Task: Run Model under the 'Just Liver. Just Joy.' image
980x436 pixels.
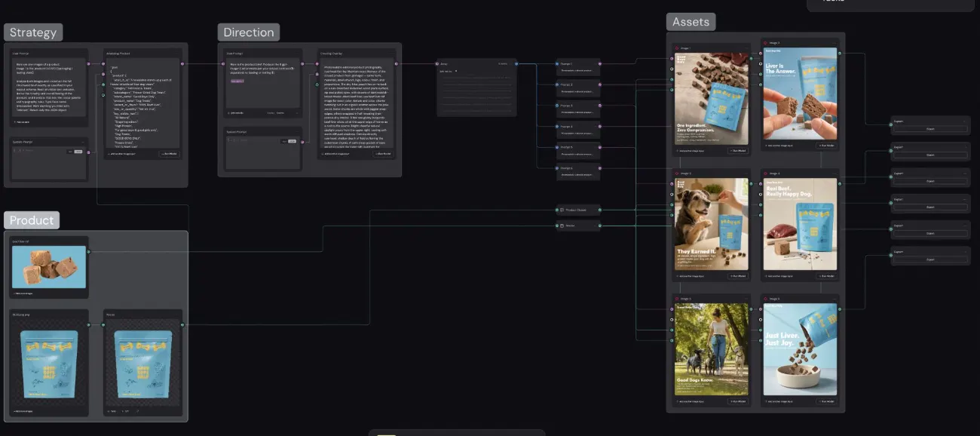Action: [x=826, y=401]
